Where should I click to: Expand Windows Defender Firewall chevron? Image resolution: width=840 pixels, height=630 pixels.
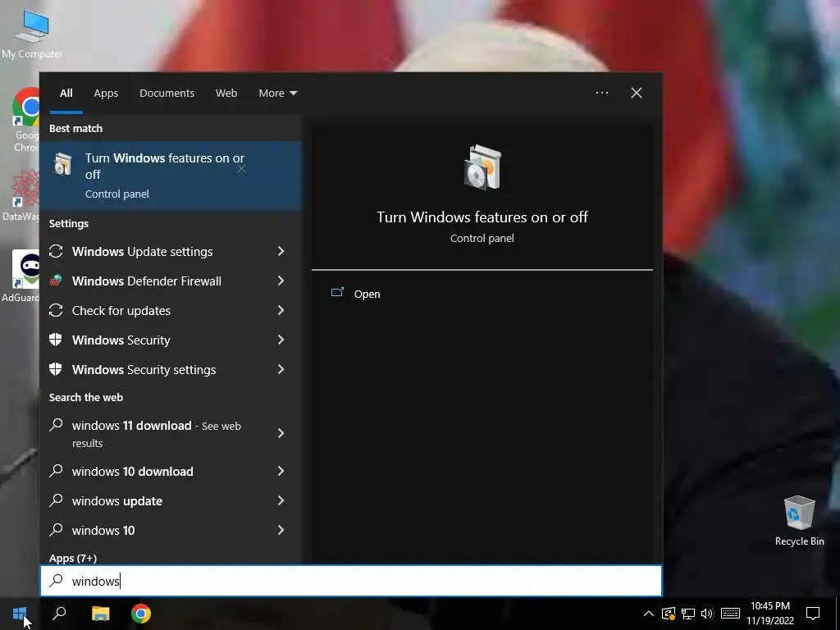pos(281,281)
